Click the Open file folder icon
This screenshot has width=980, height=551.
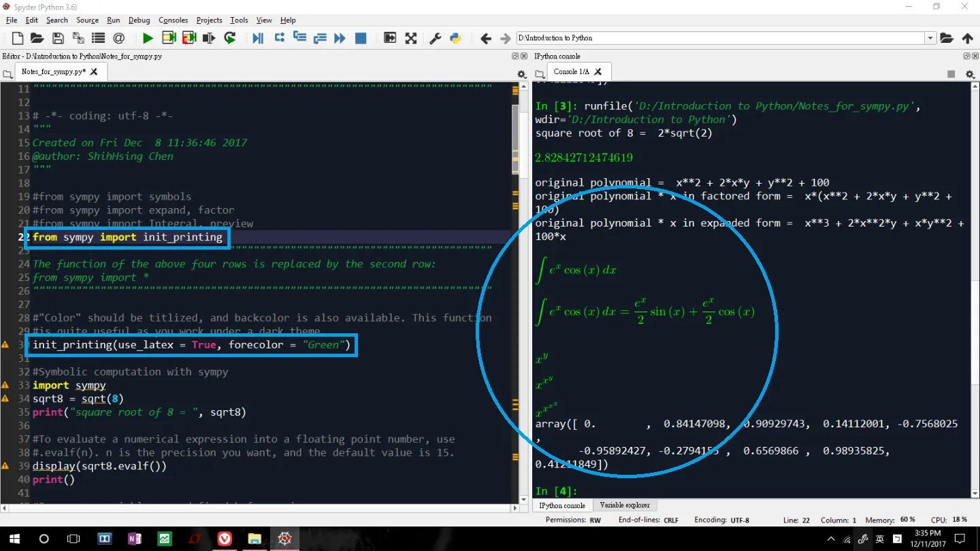pos(37,38)
